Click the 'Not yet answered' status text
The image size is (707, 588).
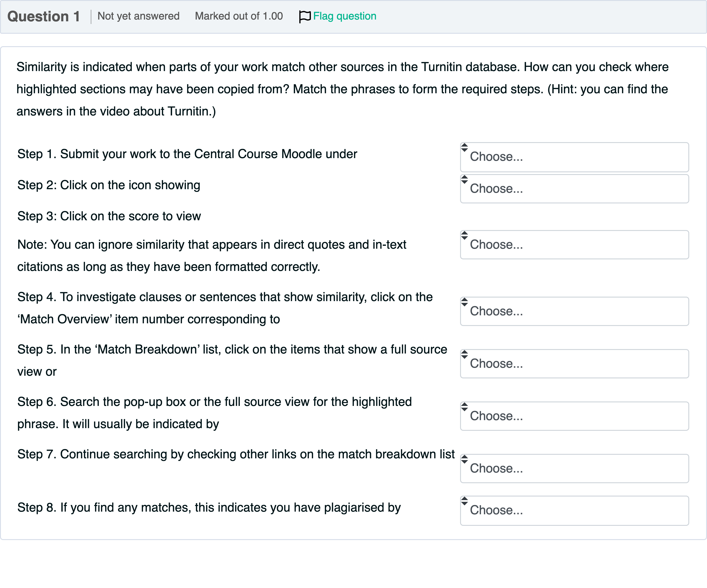pyautogui.click(x=138, y=16)
